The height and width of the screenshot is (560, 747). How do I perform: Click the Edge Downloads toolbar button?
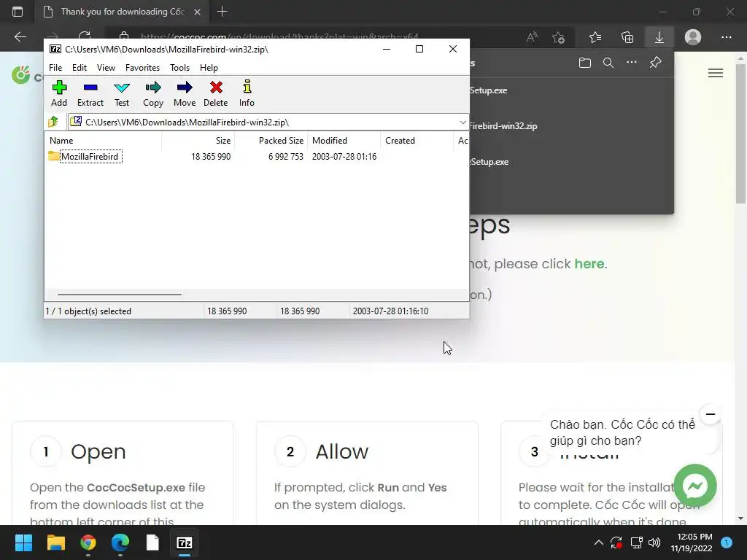click(659, 37)
